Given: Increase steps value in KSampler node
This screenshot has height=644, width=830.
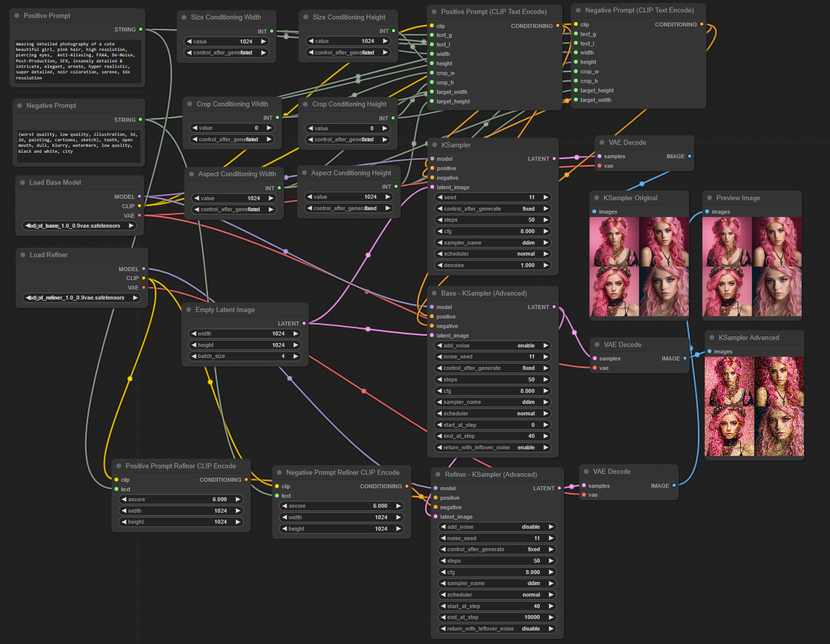Looking at the screenshot, I should point(546,220).
